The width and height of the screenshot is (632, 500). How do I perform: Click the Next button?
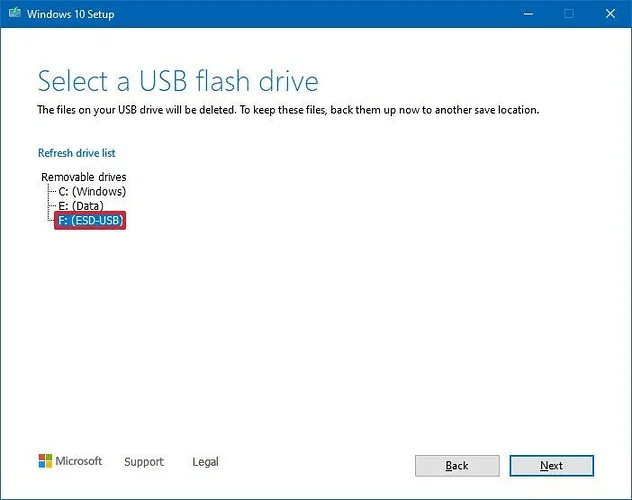coord(551,466)
